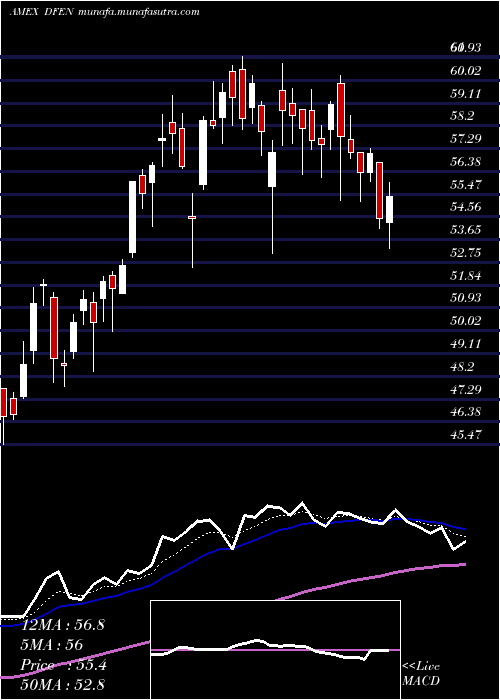This screenshot has width=500, height=700.
Task: Select the 57.29 price axis label
Action: pyautogui.click(x=466, y=139)
